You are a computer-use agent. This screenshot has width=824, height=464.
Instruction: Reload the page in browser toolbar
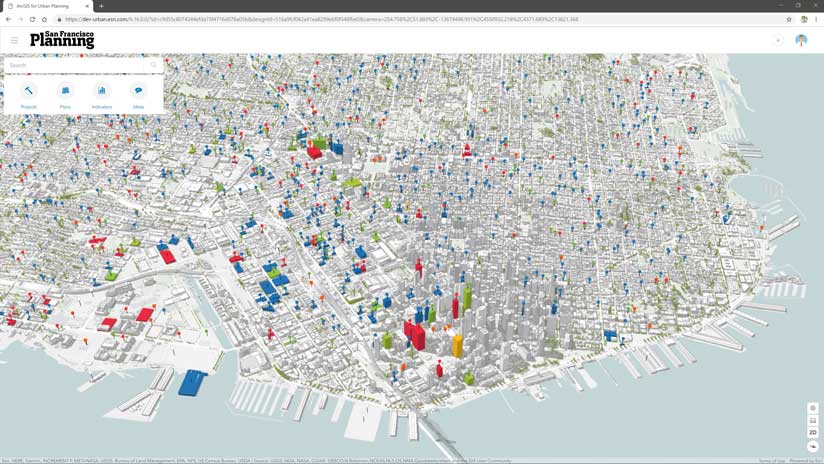[x=33, y=19]
